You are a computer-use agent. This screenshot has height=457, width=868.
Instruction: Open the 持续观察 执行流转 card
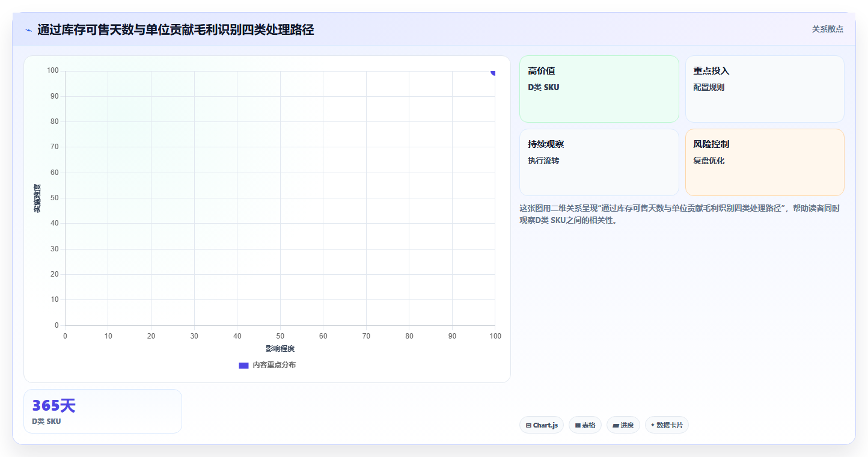599,162
